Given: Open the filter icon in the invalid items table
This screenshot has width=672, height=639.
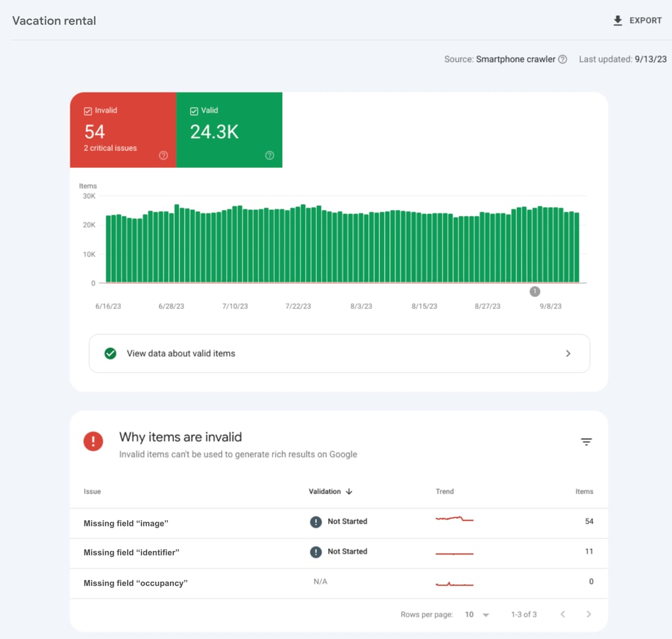Looking at the screenshot, I should 586,442.
